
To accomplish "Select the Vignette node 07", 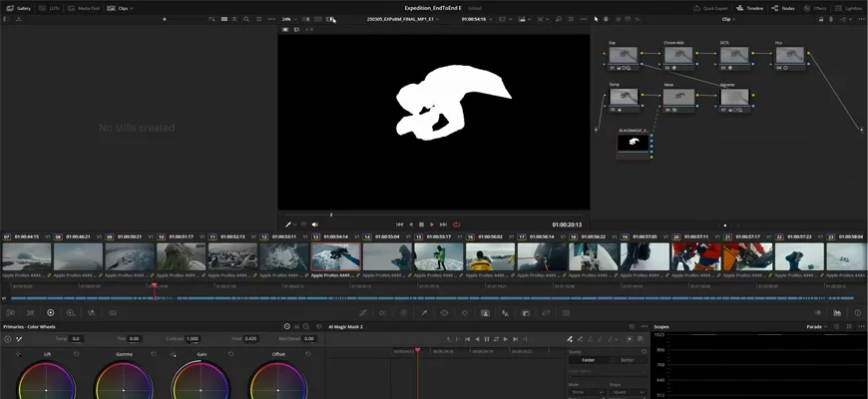I will 734,98.
